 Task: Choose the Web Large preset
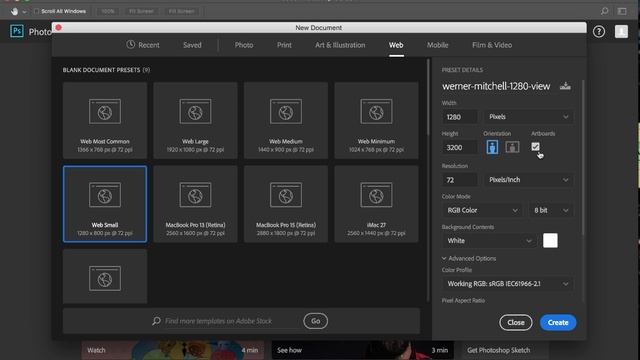pos(196,120)
